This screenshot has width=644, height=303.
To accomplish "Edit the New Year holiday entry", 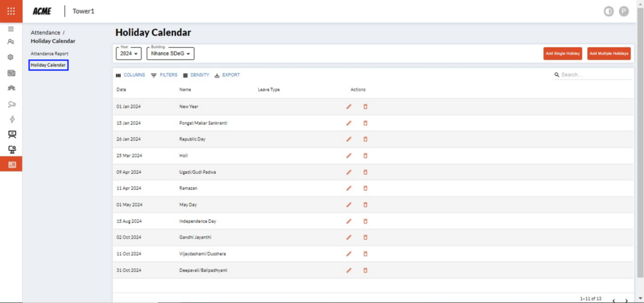I will [x=349, y=106].
